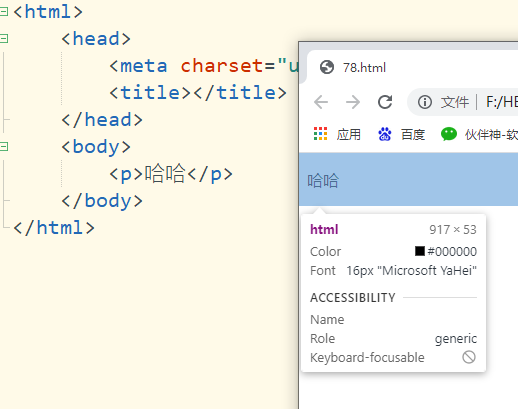Click the closing head tag
The height and width of the screenshot is (409, 518).
tap(102, 120)
